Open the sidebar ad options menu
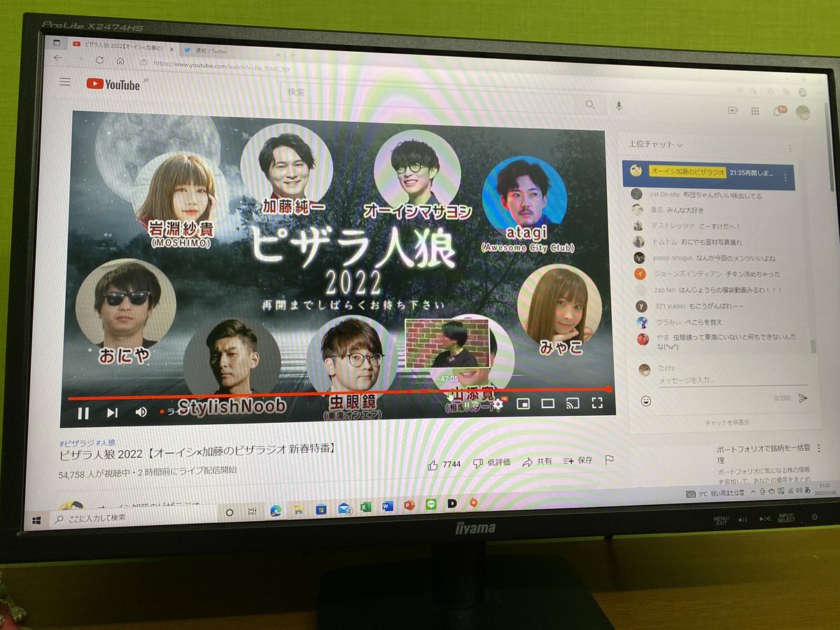Screen dimensions: 840x630 (818, 448)
